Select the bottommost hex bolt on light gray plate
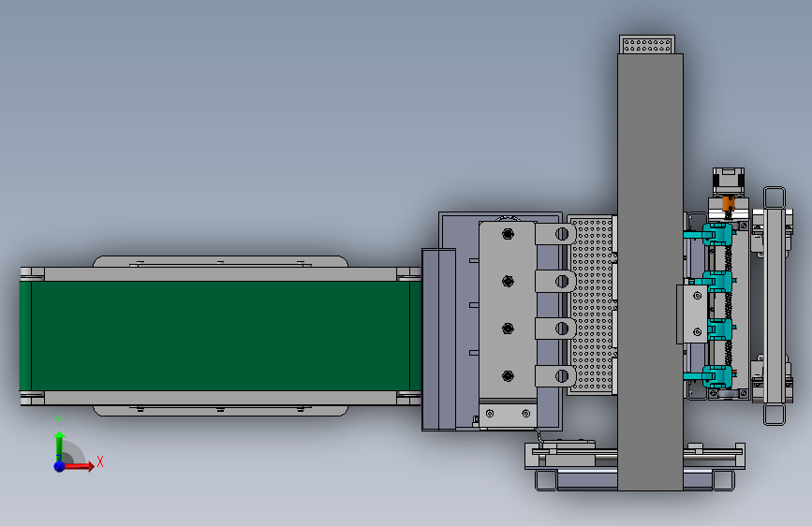This screenshot has height=526, width=812. [x=508, y=376]
